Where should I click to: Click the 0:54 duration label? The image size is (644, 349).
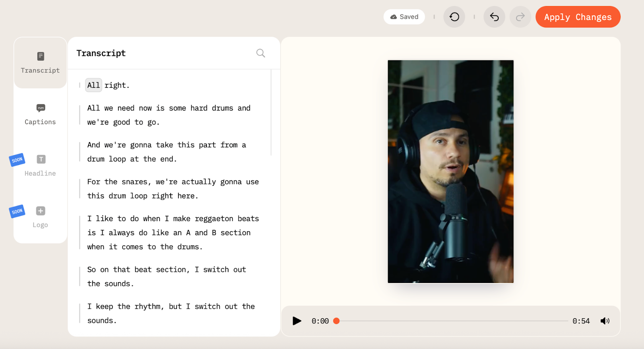581,321
